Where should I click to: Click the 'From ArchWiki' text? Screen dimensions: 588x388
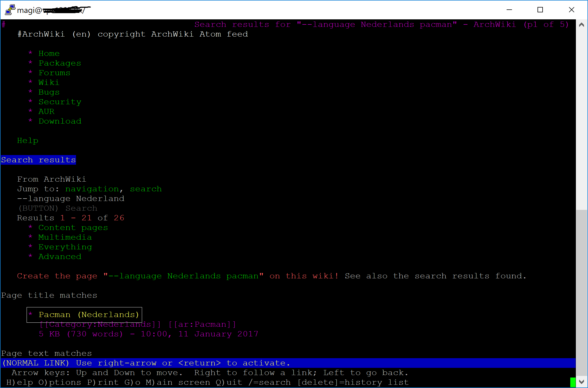pyautogui.click(x=52, y=179)
